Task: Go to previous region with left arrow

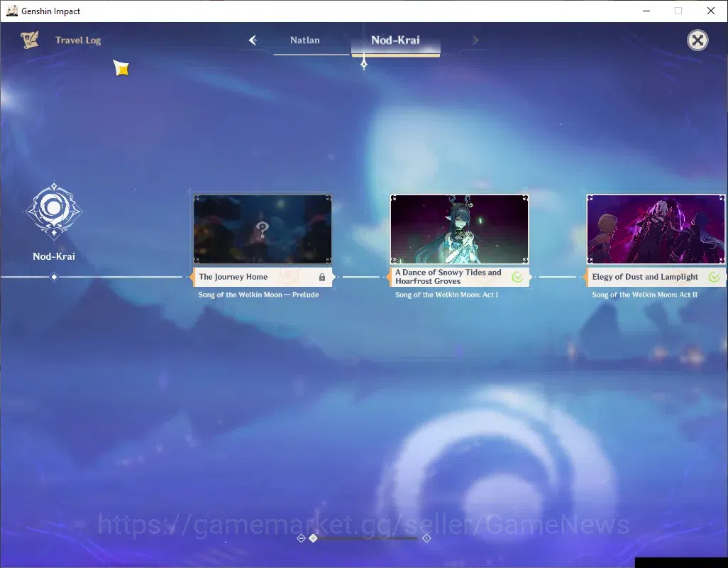Action: (253, 40)
